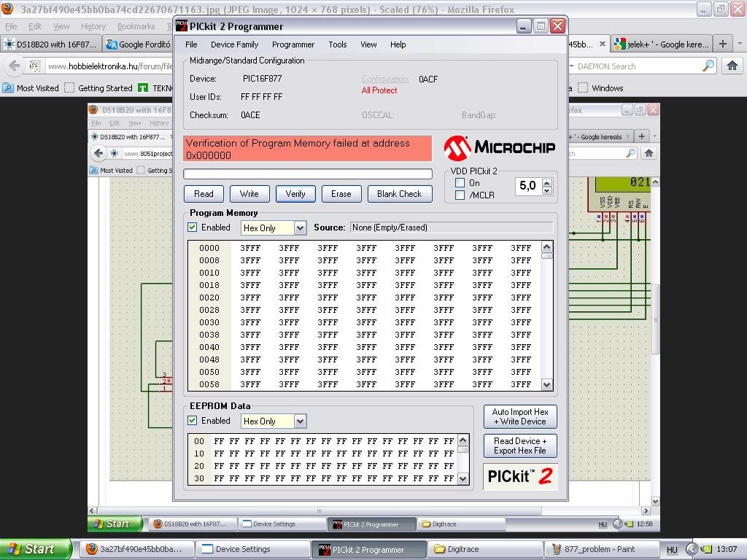Click Most Visited bookmark icon
The height and width of the screenshot is (560, 747).
pyautogui.click(x=7, y=88)
